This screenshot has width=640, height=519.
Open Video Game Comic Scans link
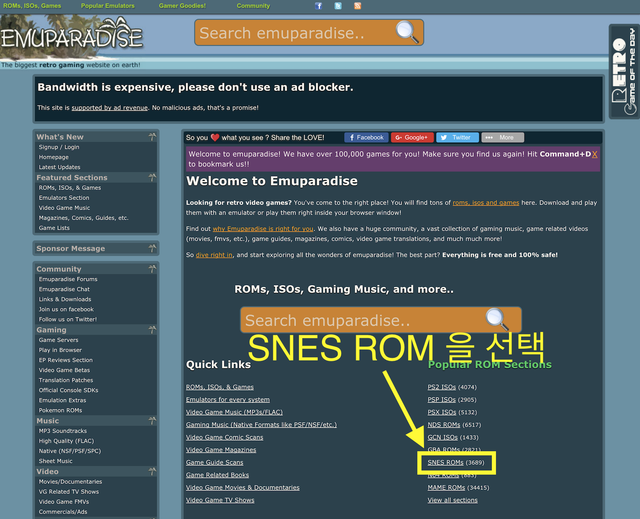[224, 437]
